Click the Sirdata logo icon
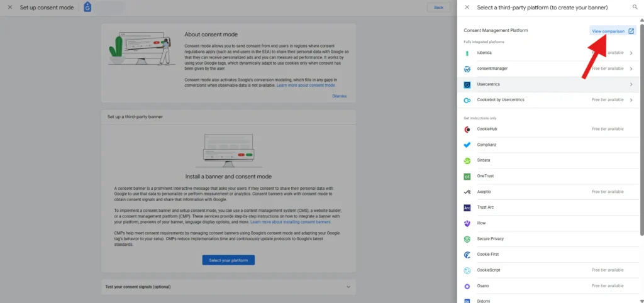This screenshot has width=644, height=303. 467,160
